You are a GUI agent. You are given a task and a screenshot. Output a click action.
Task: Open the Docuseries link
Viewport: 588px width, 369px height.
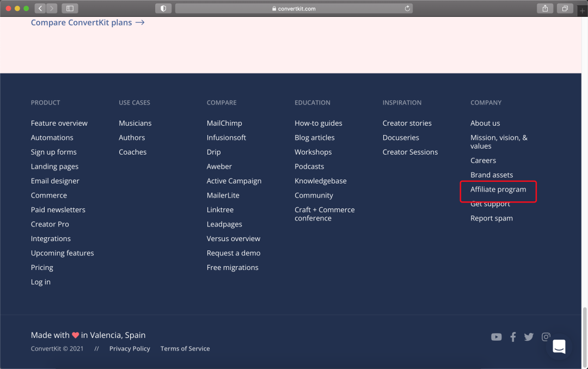coord(401,138)
